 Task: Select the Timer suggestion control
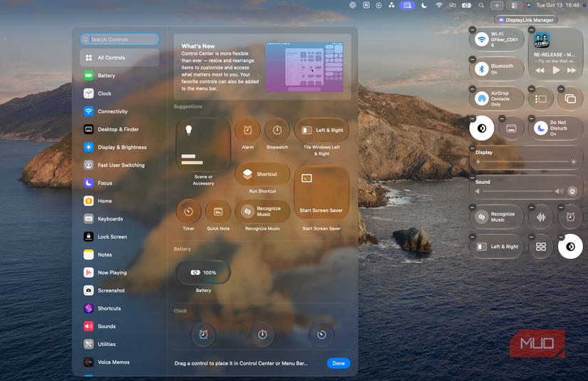189,212
